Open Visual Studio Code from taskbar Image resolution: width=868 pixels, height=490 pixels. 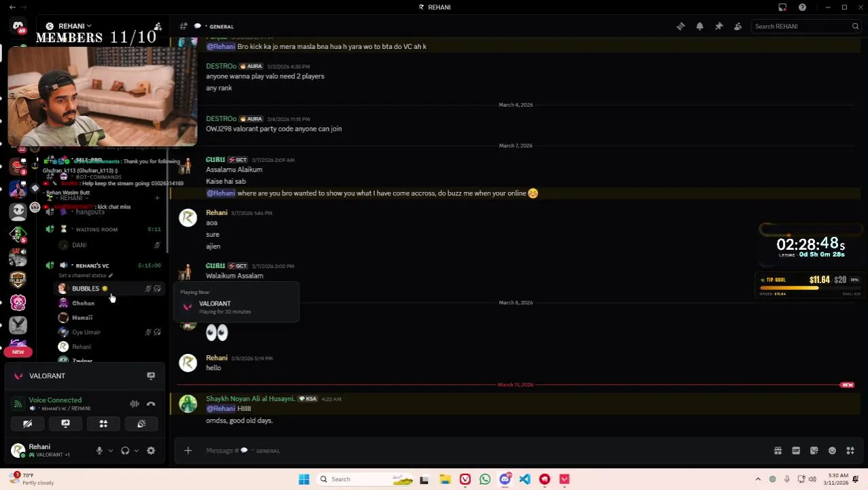[524, 479]
